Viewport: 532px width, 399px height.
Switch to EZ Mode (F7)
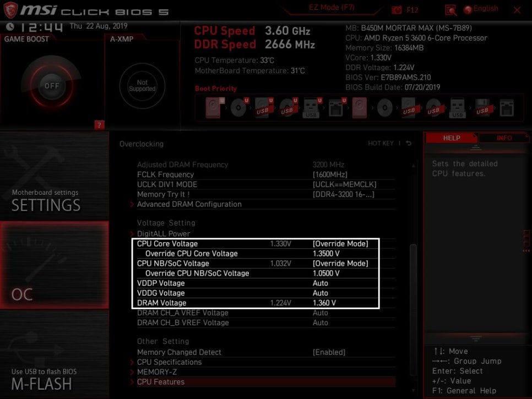332,8
